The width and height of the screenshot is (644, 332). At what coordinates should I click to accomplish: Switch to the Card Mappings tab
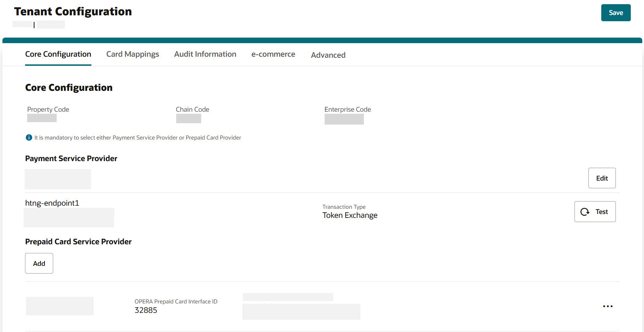(132, 54)
